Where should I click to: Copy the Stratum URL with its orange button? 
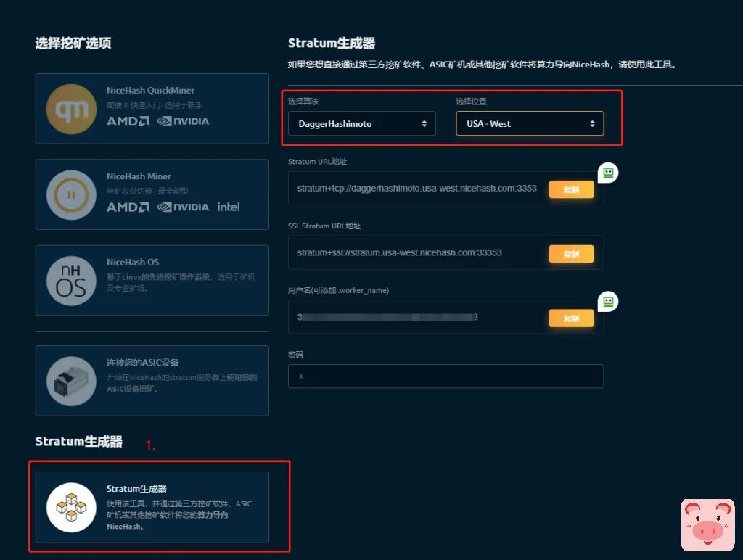pyautogui.click(x=571, y=189)
